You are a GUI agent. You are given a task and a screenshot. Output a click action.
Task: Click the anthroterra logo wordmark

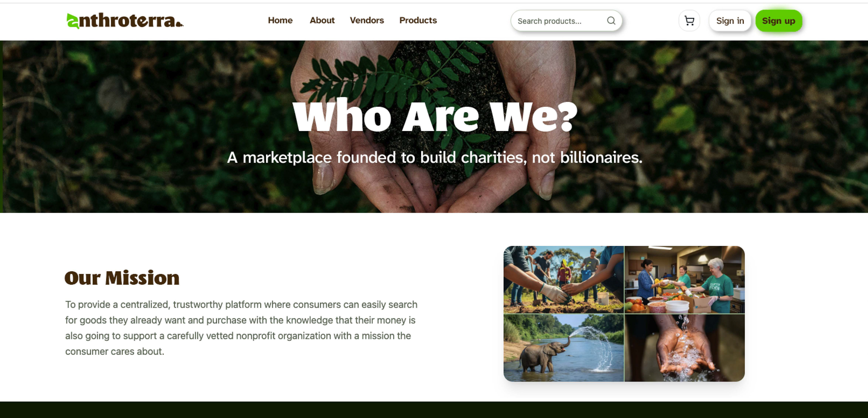125,21
